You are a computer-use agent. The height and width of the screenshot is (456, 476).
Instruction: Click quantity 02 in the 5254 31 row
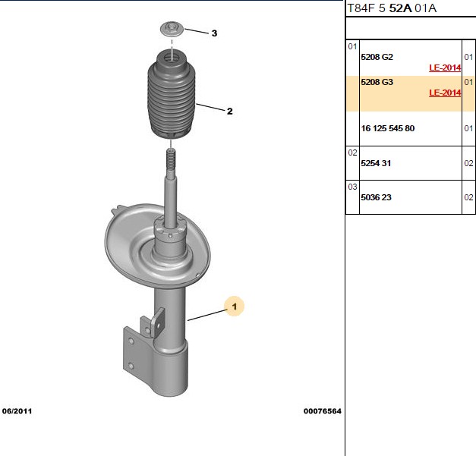[468, 163]
